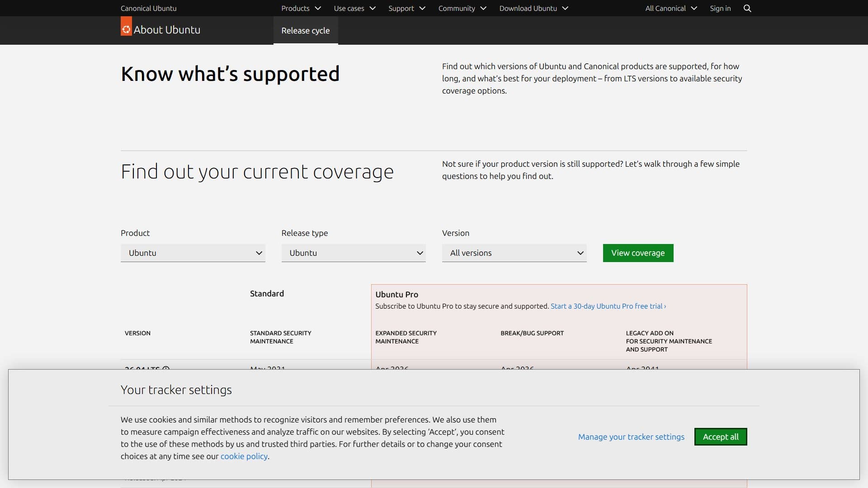This screenshot has height=488, width=868.
Task: Click the 'Know what's supported' heading
Action: [230, 74]
